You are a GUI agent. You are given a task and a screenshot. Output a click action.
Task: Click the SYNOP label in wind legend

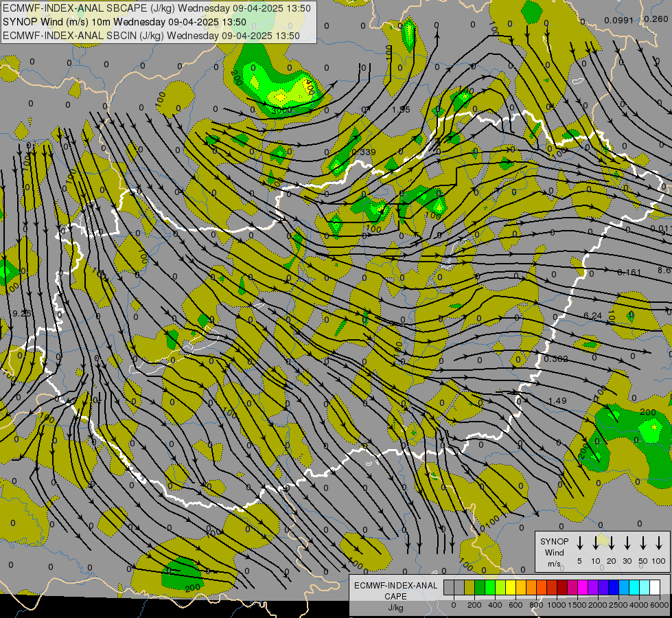coord(554,541)
